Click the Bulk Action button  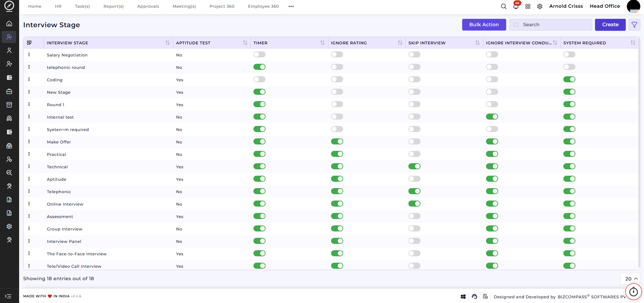click(x=484, y=25)
